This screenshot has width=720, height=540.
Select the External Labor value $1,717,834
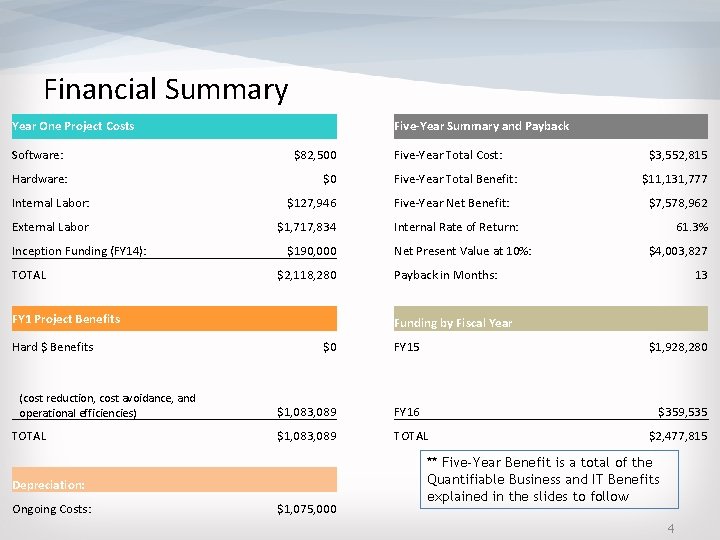click(307, 227)
